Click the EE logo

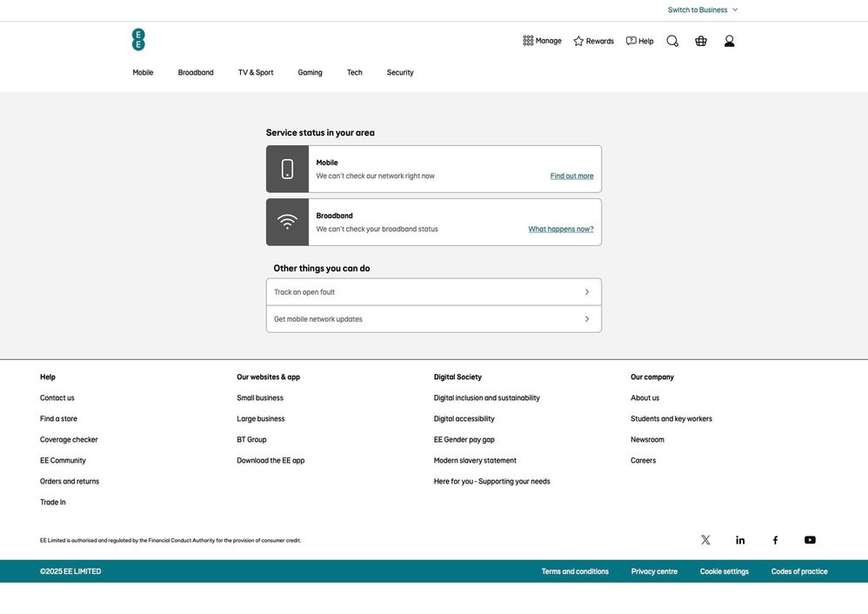[138, 40]
